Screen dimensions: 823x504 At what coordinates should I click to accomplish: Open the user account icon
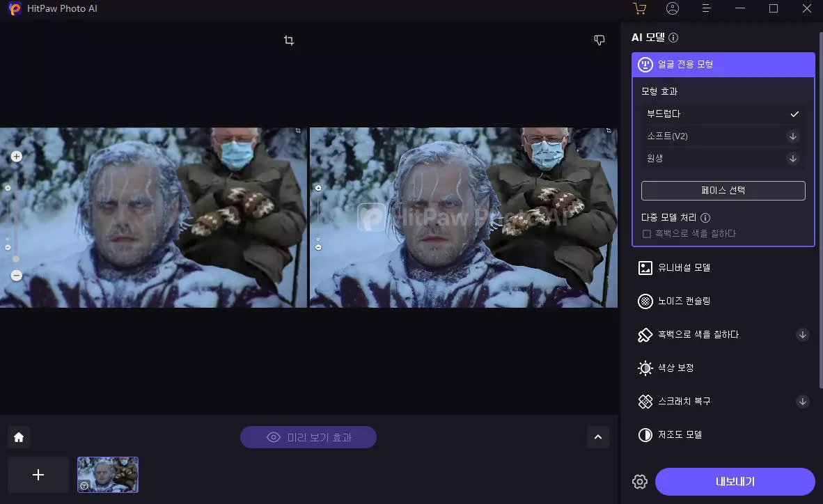coord(672,8)
